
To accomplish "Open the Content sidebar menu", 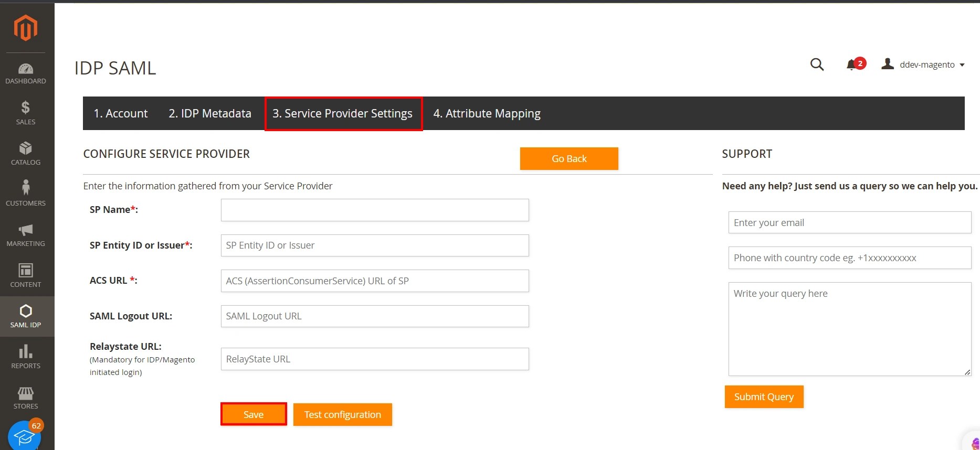I will (26, 275).
